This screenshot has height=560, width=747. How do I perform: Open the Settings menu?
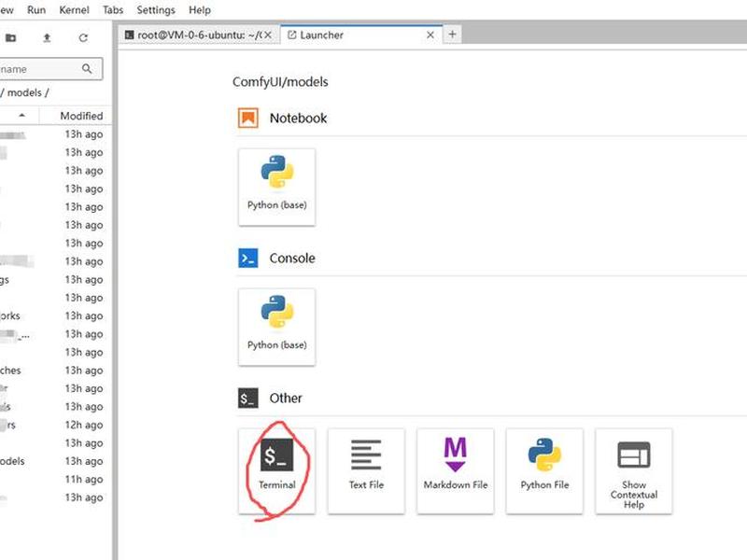(x=156, y=10)
